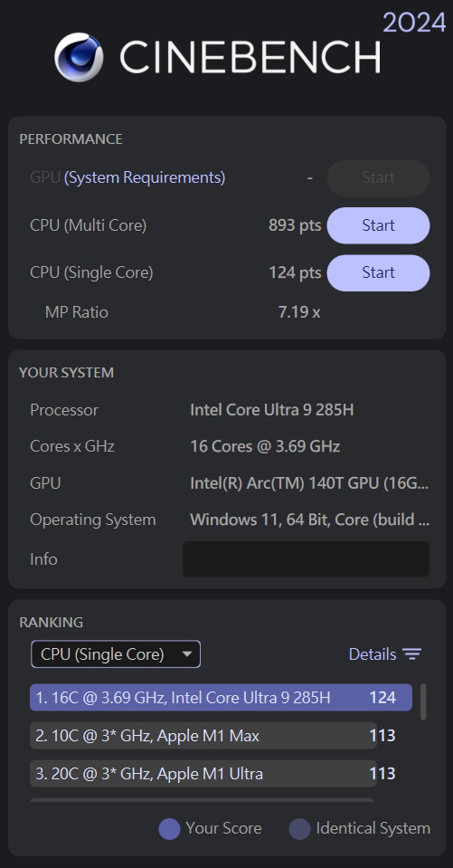Viewport: 453px width, 868px height.
Task: Click the Cinebench sphere logo icon
Action: (79, 57)
